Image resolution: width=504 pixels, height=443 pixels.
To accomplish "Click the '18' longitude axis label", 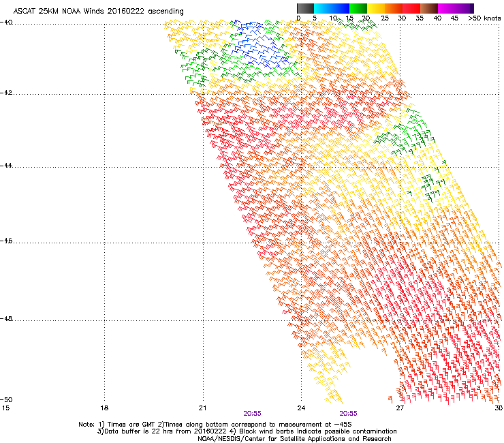I will click(104, 408).
